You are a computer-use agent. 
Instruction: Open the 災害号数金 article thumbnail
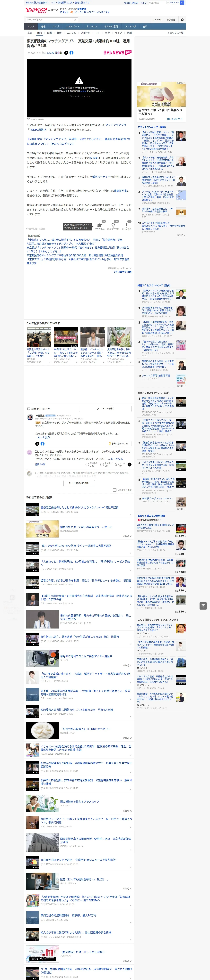coord(119,337)
